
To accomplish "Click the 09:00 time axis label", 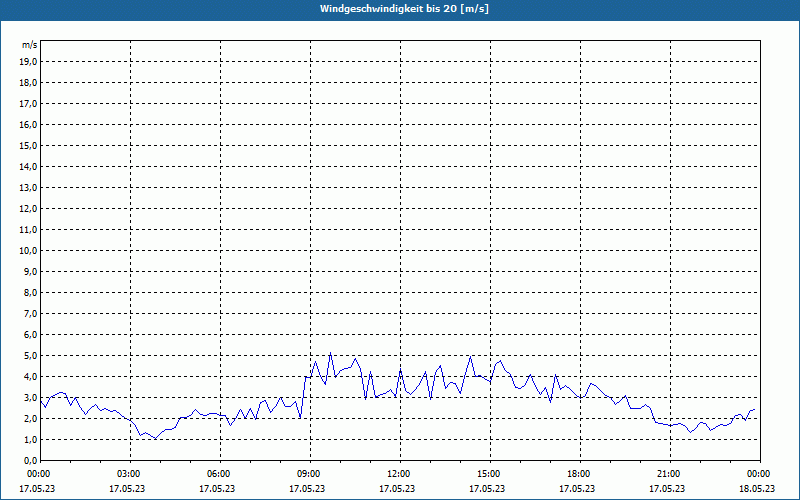I will click(310, 474).
